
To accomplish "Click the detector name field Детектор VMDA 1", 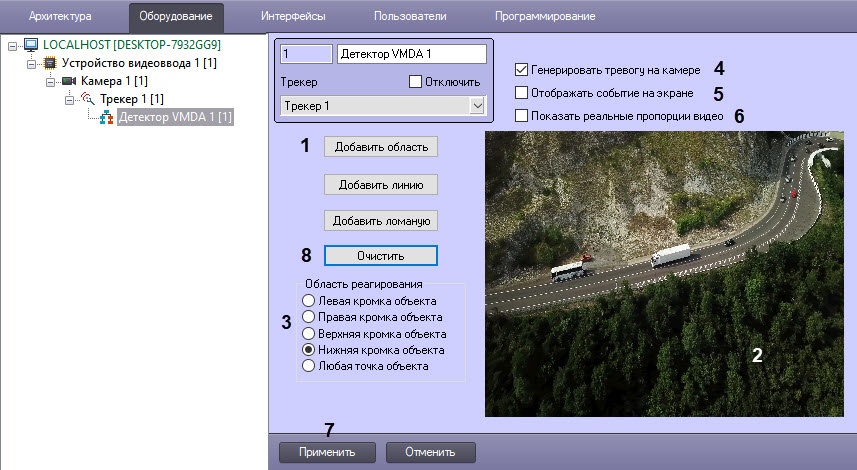I will 411,54.
